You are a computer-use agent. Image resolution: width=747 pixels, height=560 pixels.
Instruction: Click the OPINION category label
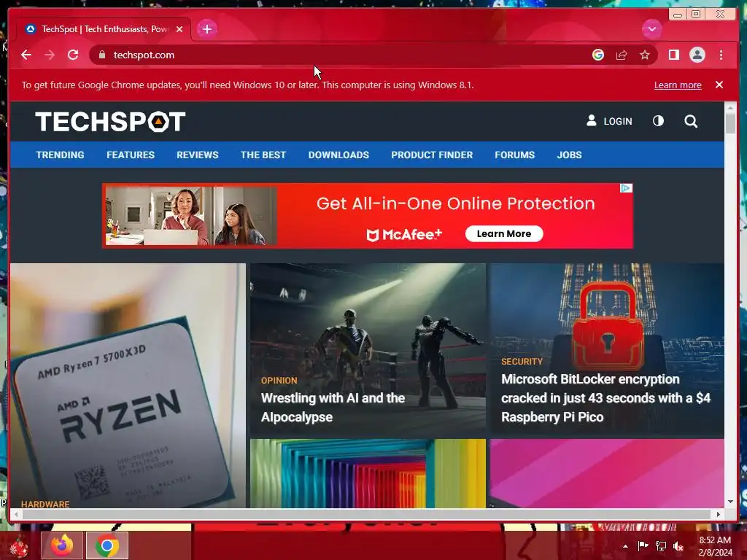point(279,381)
